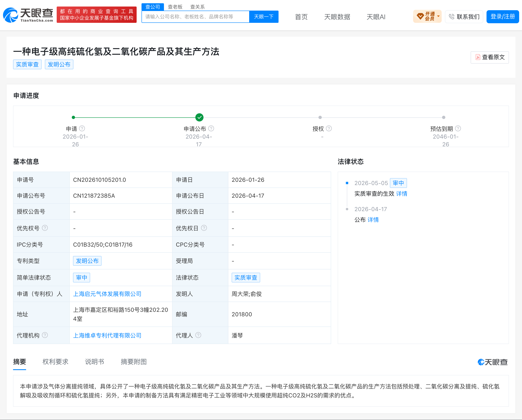Click help icon next to 代理机构
This screenshot has height=420, width=522.
point(45,335)
